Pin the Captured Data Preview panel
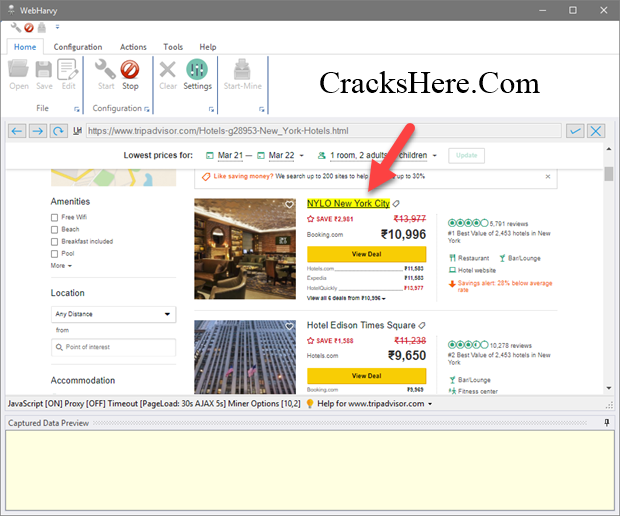The image size is (620, 516). click(x=607, y=423)
